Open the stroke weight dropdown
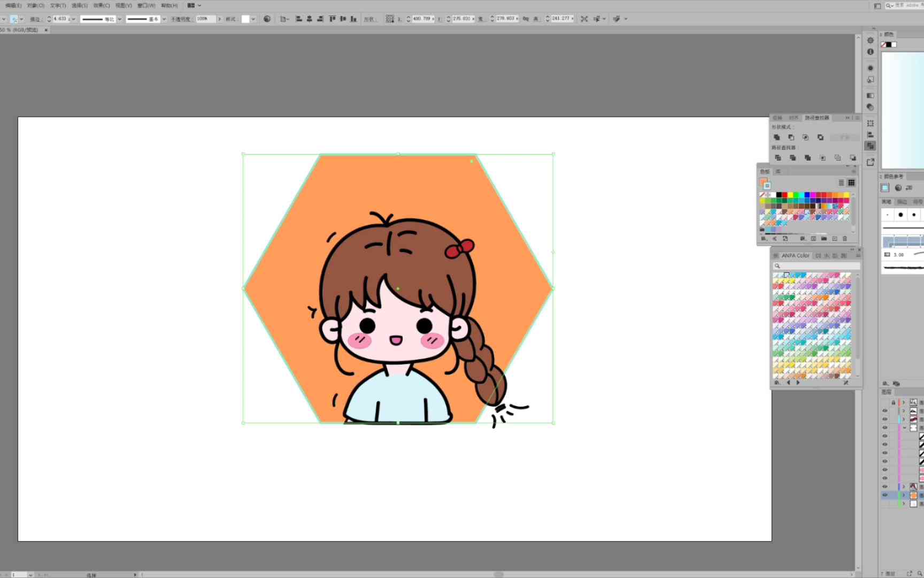 pos(73,19)
